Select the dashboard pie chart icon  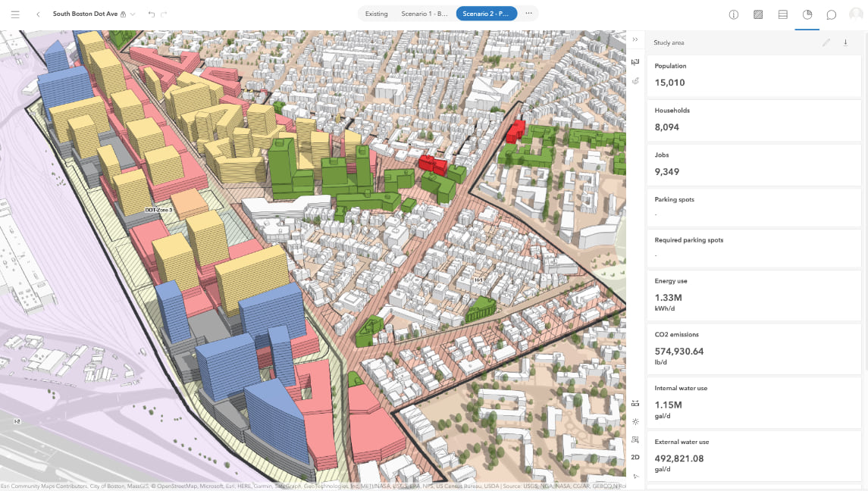pos(807,14)
